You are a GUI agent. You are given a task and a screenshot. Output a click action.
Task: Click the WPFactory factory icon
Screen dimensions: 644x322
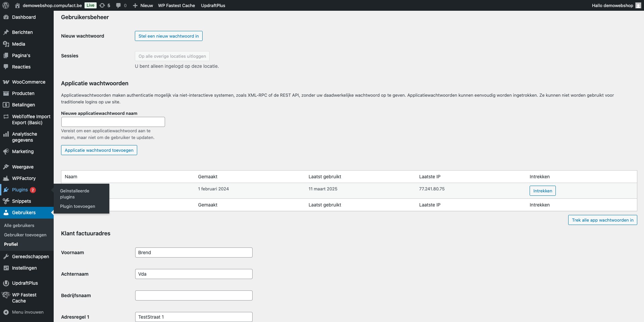pos(6,178)
